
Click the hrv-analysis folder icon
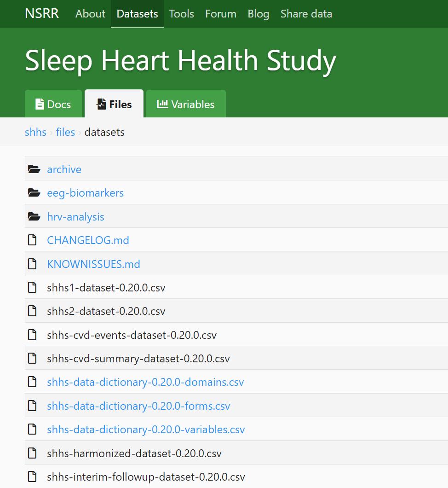(x=34, y=217)
